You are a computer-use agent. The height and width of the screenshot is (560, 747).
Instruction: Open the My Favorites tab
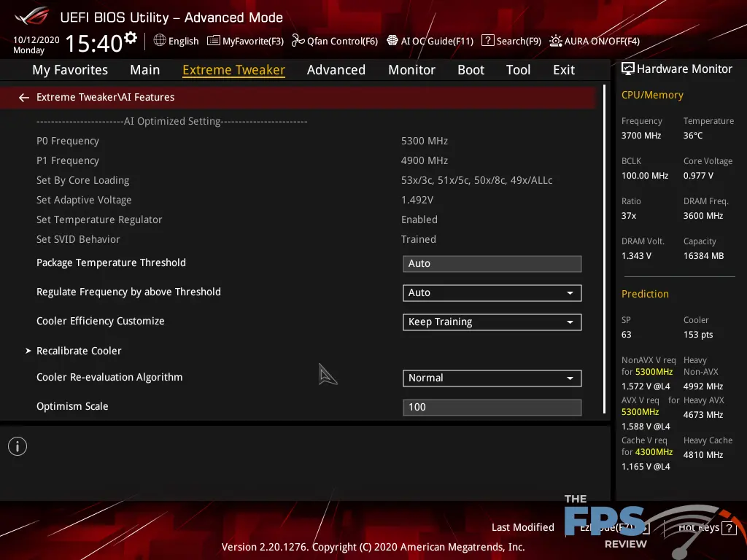[x=70, y=69]
